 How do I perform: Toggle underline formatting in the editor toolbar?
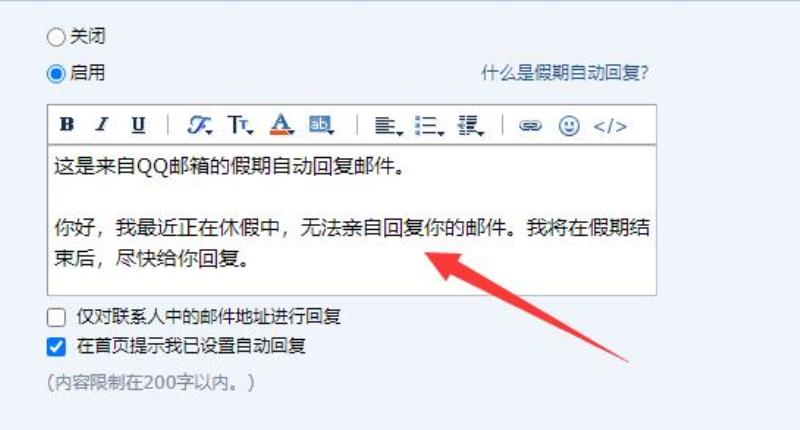[x=138, y=125]
